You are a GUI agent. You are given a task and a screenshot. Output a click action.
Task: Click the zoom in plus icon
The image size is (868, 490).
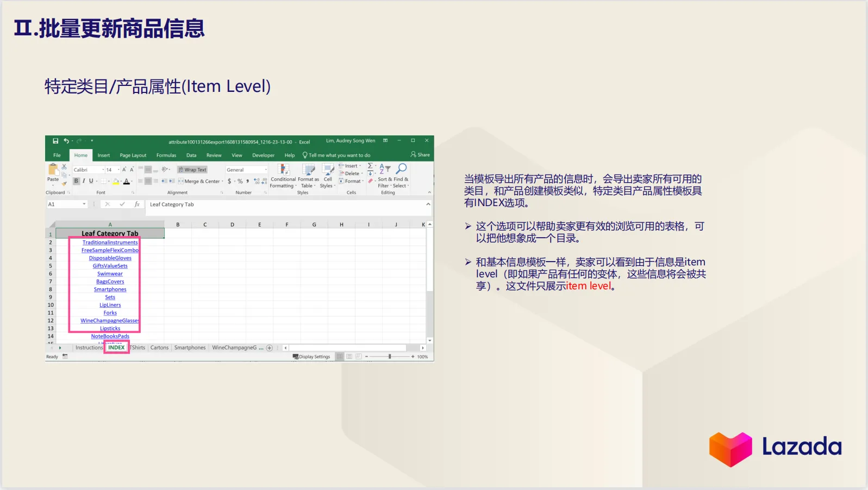(413, 357)
